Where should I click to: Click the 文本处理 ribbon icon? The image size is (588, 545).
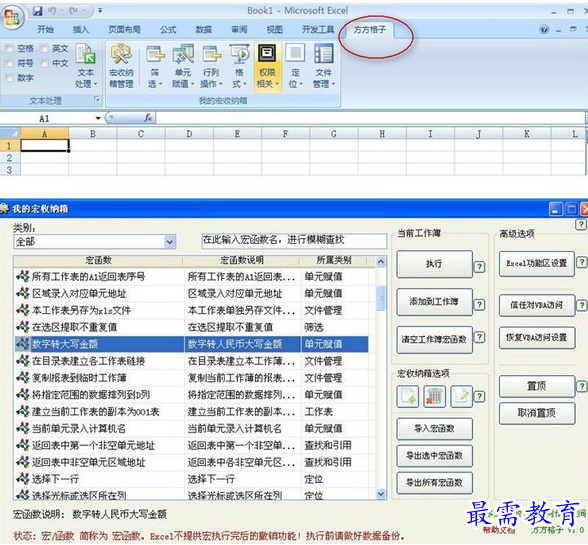[x=86, y=66]
